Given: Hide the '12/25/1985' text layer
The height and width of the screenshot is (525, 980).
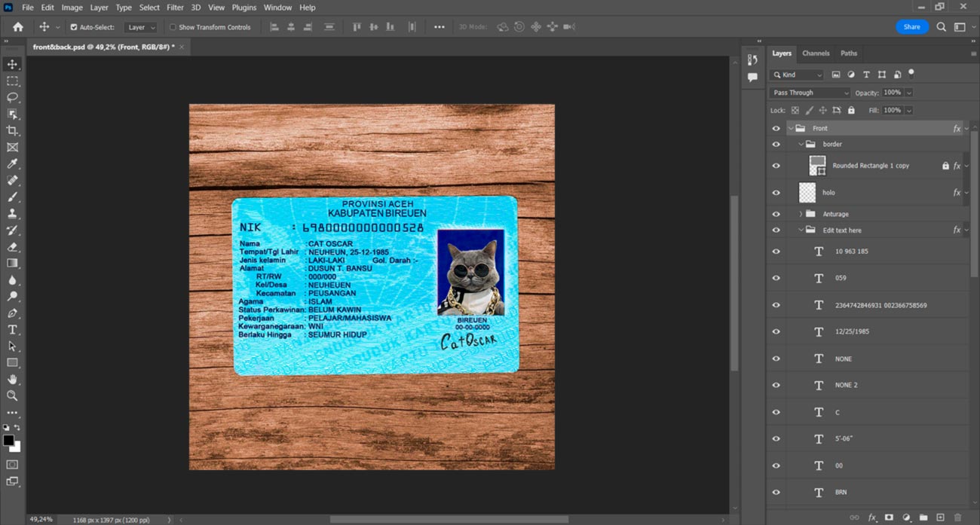Looking at the screenshot, I should pos(776,331).
